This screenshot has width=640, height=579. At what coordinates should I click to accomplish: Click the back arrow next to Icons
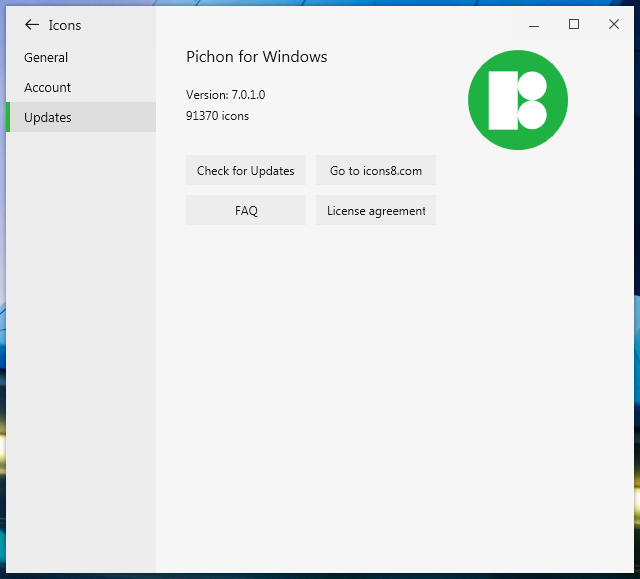click(32, 25)
